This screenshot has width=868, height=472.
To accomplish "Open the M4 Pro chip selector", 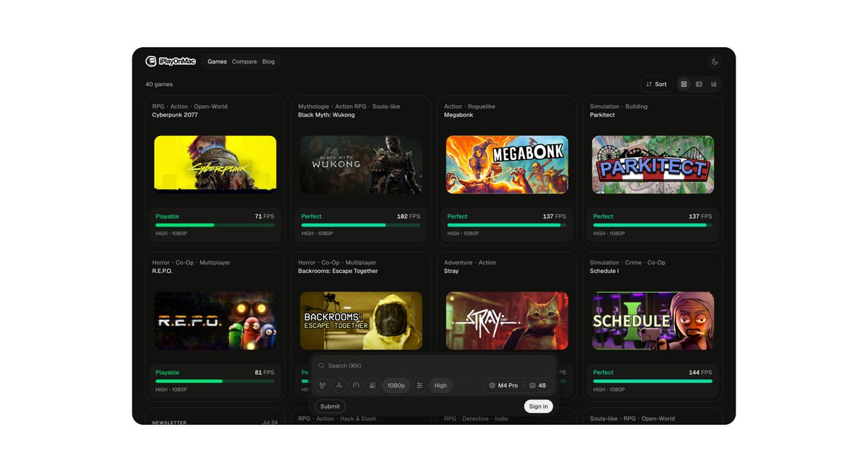I will (x=503, y=386).
